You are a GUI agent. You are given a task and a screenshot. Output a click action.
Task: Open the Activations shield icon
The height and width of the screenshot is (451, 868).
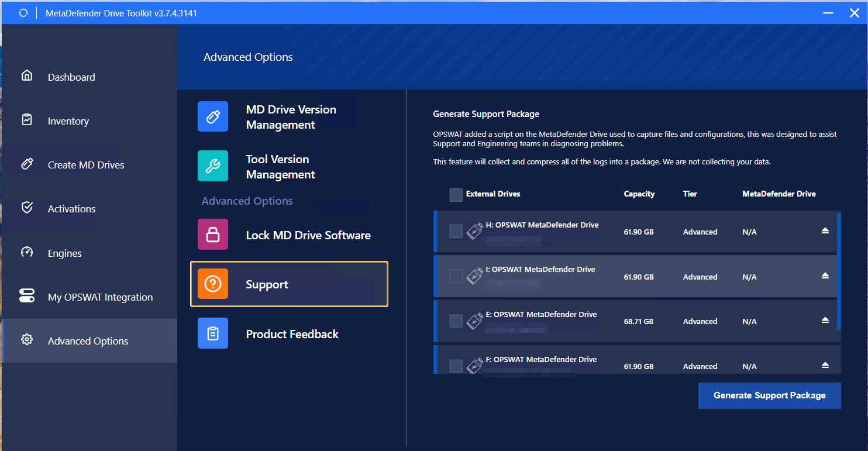point(26,208)
